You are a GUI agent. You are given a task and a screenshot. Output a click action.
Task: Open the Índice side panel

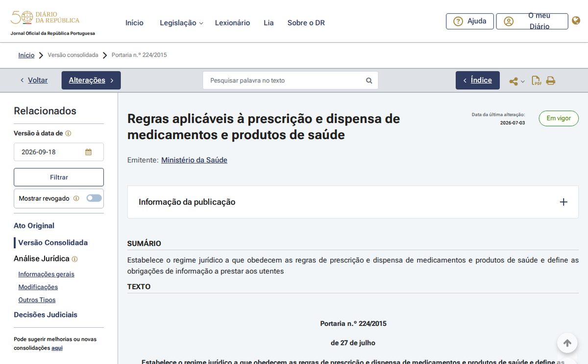[478, 80]
